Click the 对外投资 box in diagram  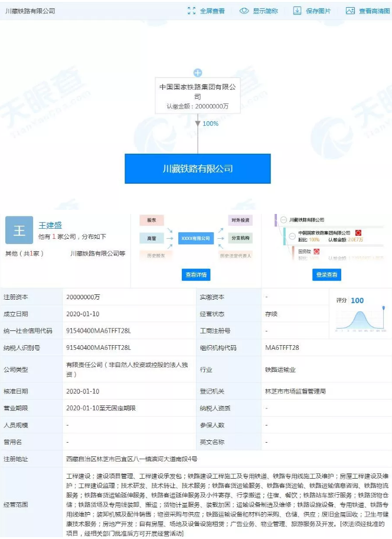click(240, 220)
